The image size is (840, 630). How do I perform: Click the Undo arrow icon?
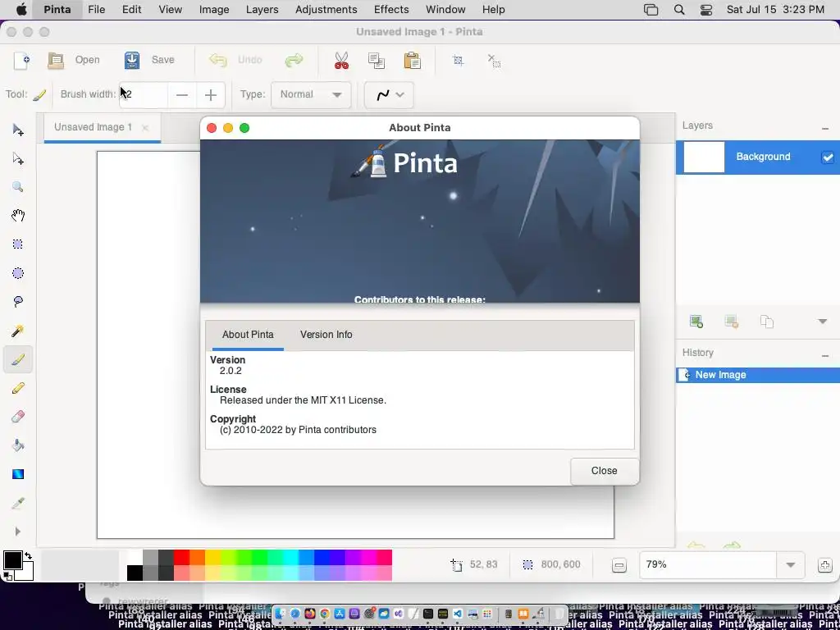[x=218, y=60]
